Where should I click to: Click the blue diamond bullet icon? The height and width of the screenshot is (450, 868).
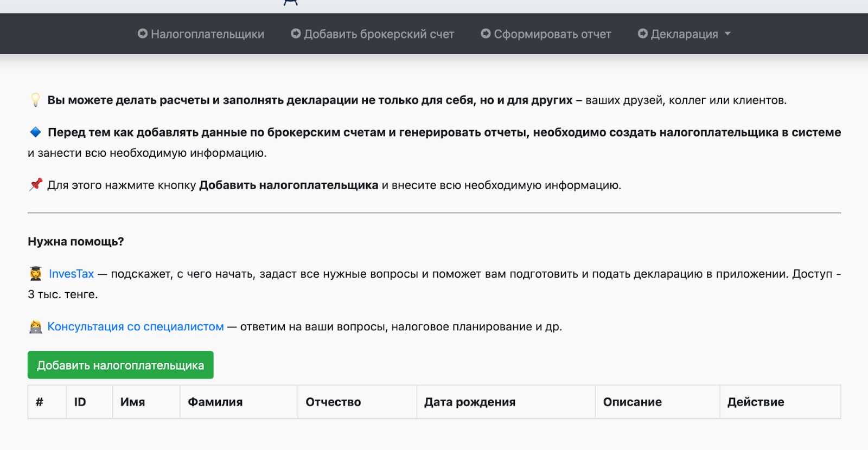click(x=35, y=132)
